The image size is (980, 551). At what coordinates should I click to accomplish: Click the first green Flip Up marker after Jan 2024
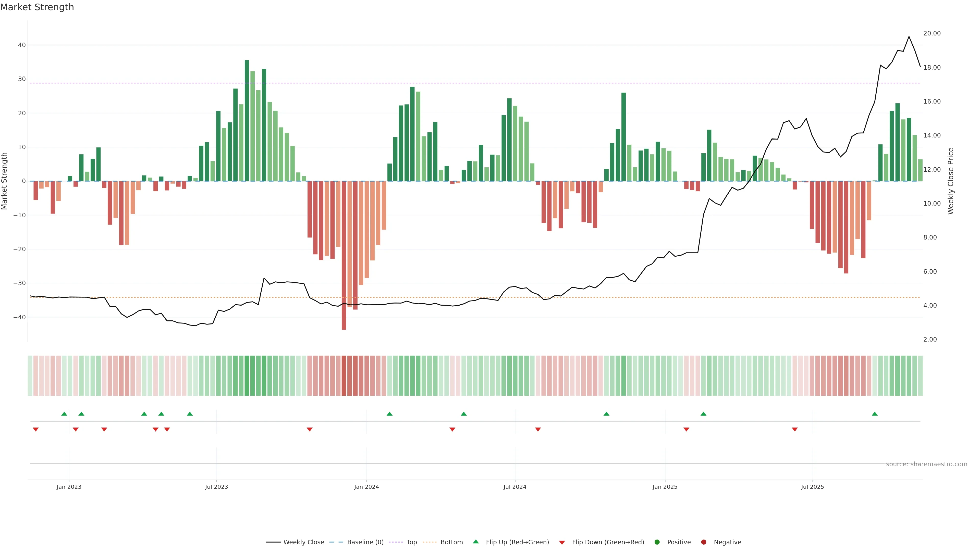pos(389,414)
